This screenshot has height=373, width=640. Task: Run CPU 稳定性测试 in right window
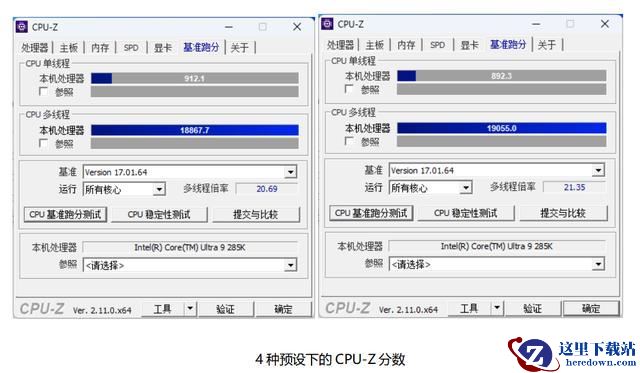tap(466, 213)
